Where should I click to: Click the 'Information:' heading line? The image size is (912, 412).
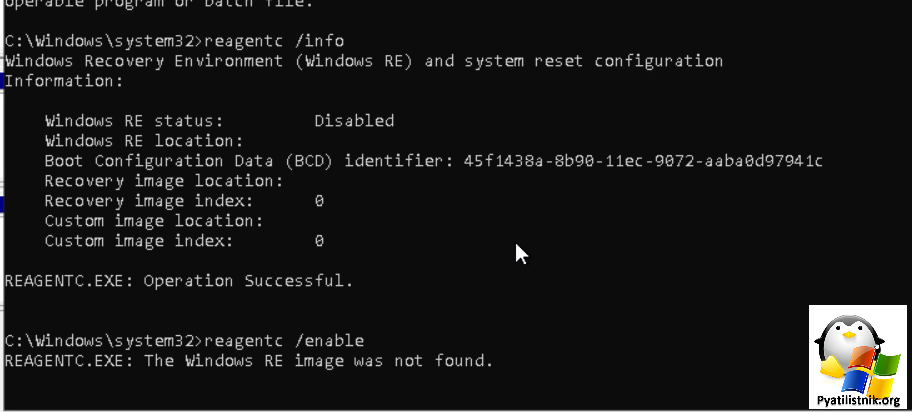[64, 81]
